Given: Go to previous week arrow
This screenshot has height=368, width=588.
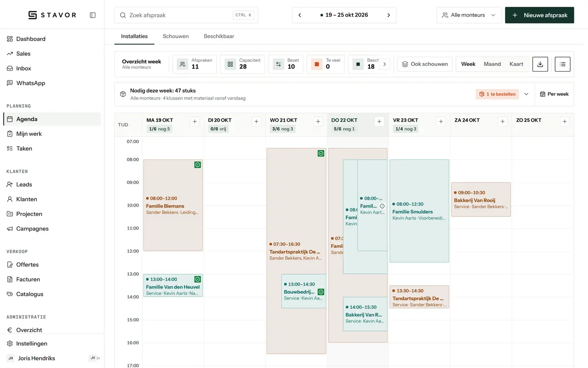Looking at the screenshot, I should [300, 15].
